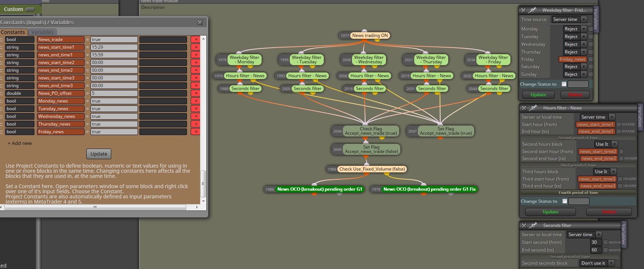Open Variables side tab of Weekday filter panel
The width and height of the screenshot is (644, 269).
click(596, 19)
